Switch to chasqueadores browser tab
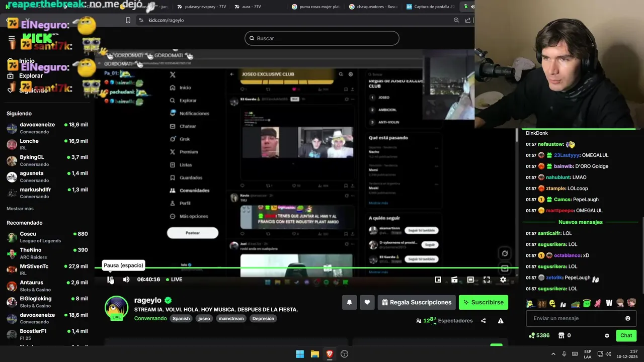This screenshot has width=644, height=362. 373,7
